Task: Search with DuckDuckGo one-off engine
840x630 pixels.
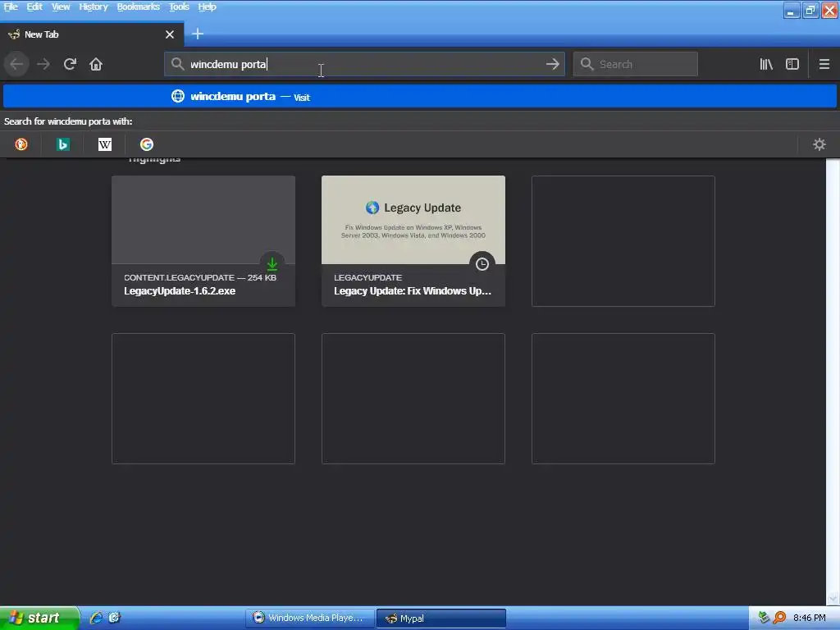Action: point(21,144)
